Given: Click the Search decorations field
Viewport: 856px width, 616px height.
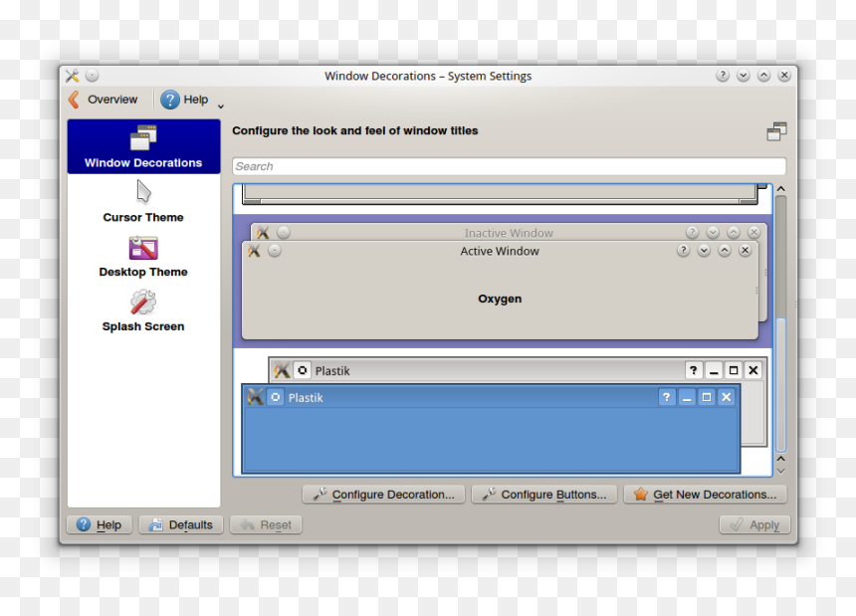Looking at the screenshot, I should pyautogui.click(x=509, y=166).
